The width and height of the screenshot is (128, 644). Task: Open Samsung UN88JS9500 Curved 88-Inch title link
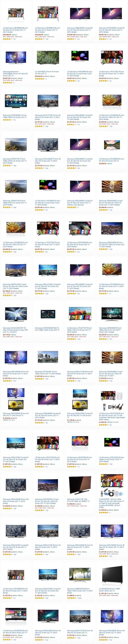click(80, 30)
